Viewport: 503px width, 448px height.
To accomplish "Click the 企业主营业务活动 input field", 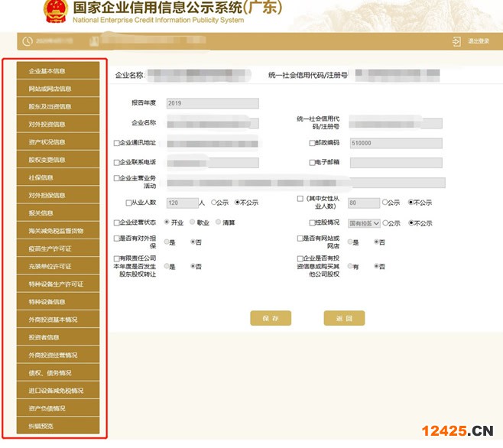I will coord(306,183).
